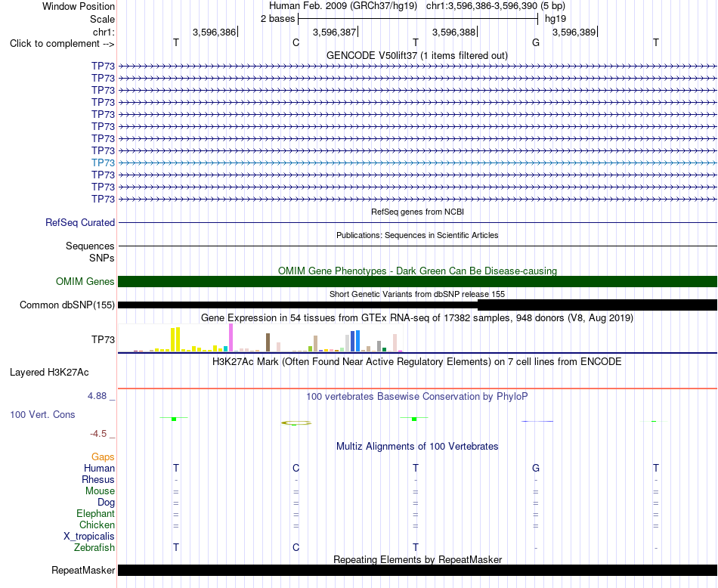Select the Common dbSNP(155) label
Viewport: 718px width, 588px height.
point(67,305)
